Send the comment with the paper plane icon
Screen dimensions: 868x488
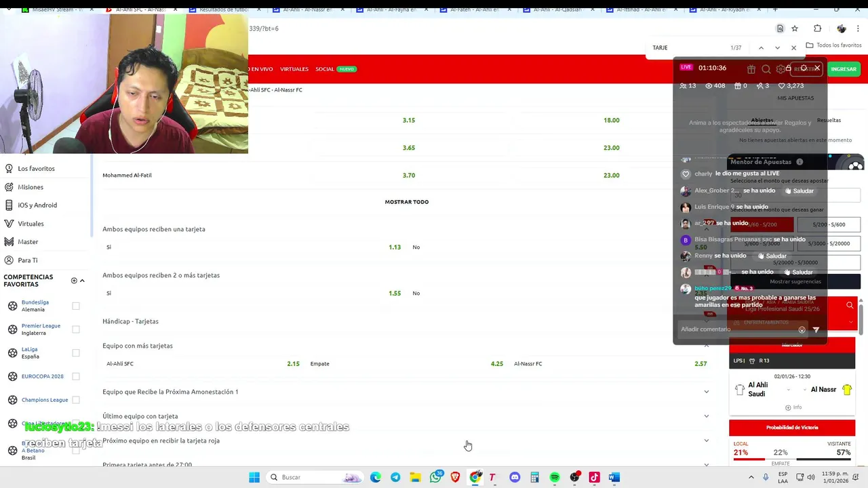coord(816,329)
